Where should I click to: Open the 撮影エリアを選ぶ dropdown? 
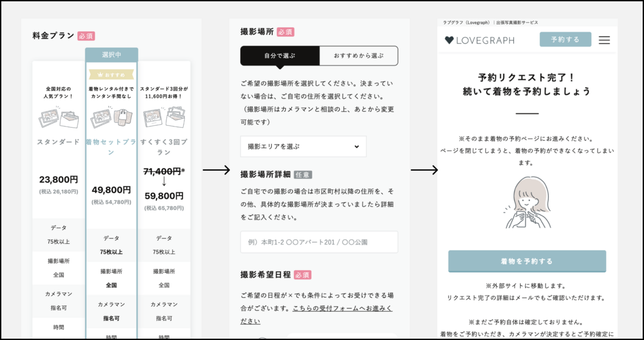point(303,146)
